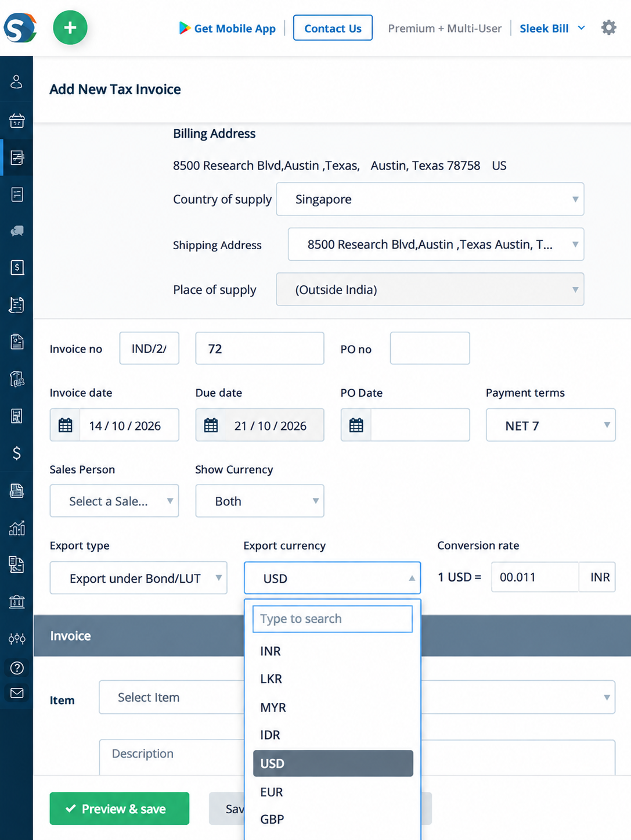Click Add New Tax Invoice heading
This screenshot has height=840, width=631.
[x=115, y=89]
